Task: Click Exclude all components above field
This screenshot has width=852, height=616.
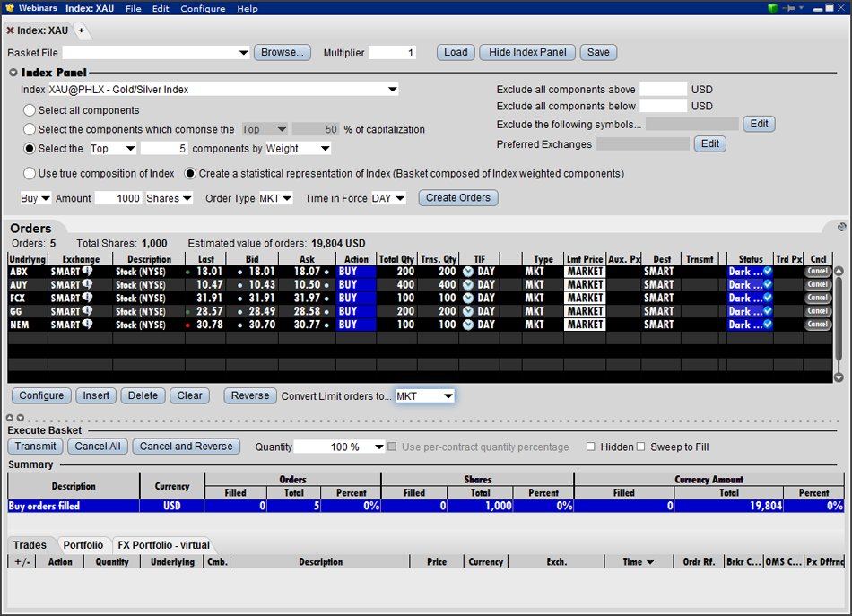Action: (664, 89)
